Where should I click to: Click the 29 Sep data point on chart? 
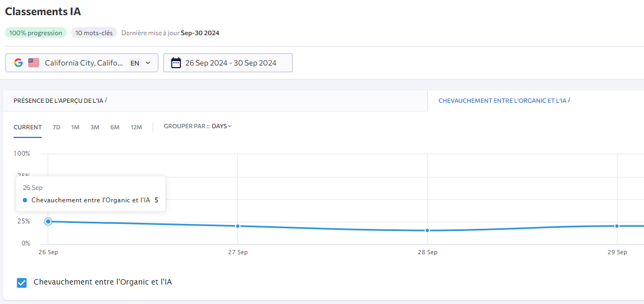617,226
